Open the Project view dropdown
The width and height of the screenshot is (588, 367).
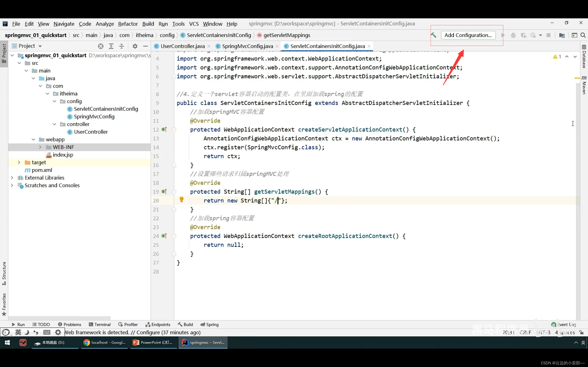[40, 46]
